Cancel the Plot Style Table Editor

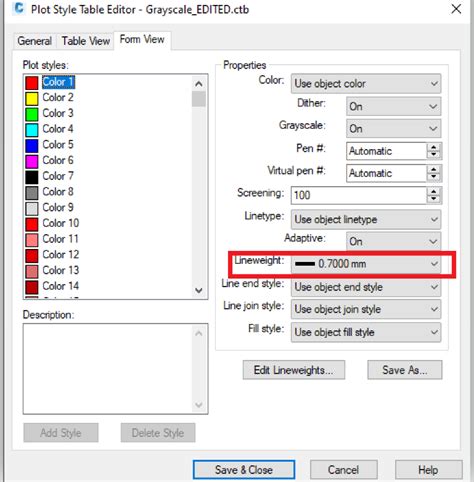[344, 470]
